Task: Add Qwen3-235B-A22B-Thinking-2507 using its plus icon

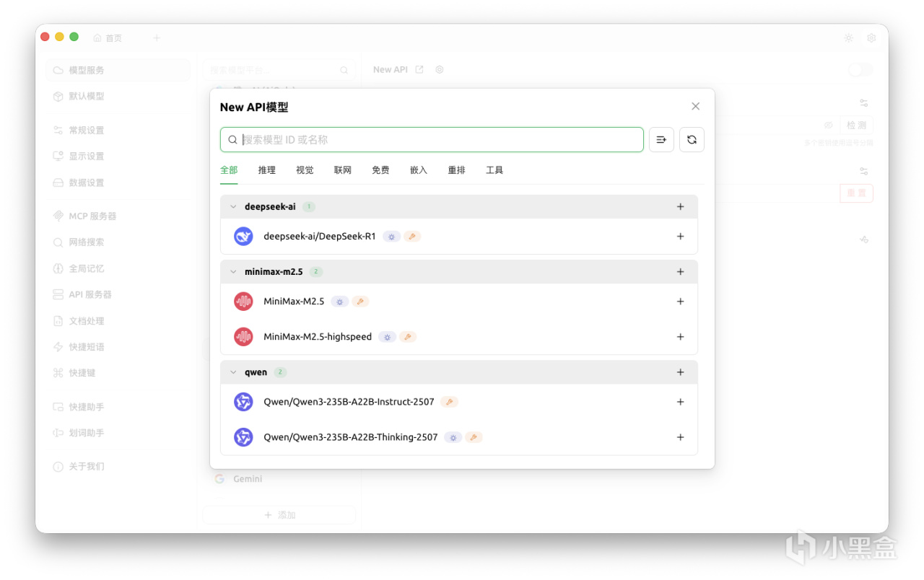Action: (x=680, y=437)
